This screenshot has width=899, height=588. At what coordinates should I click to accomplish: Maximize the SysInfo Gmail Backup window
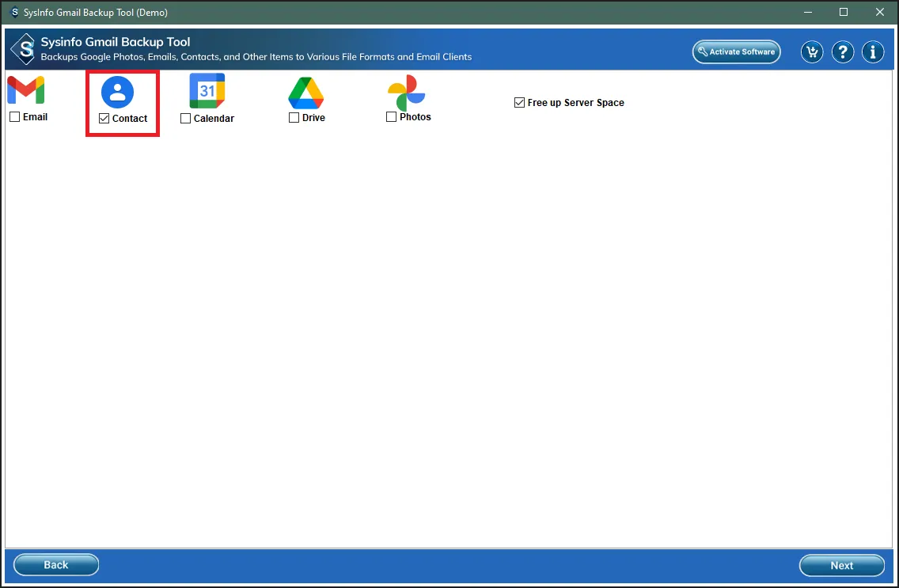[x=844, y=12]
